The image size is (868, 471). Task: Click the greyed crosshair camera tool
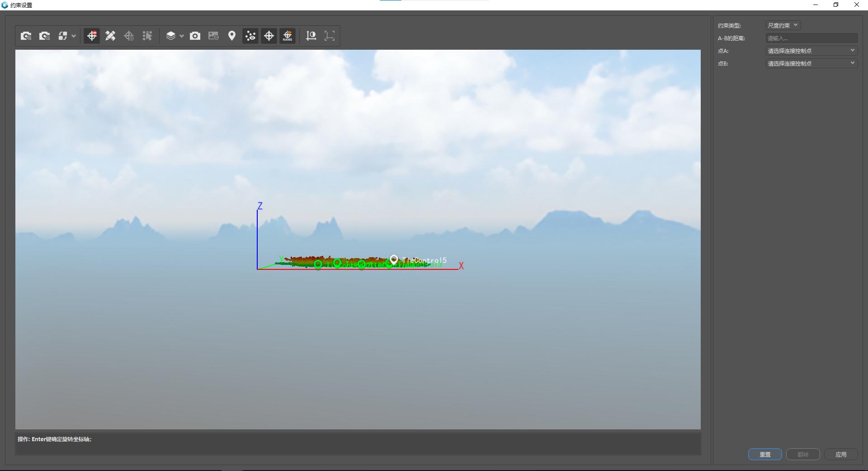click(129, 36)
